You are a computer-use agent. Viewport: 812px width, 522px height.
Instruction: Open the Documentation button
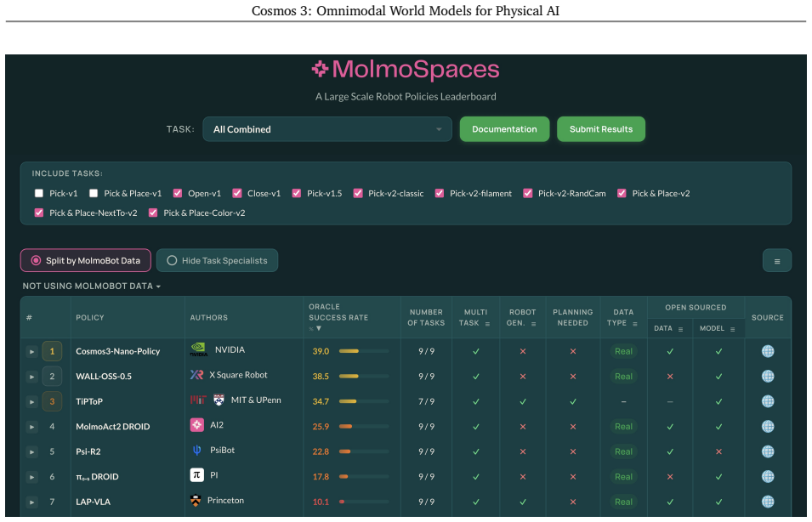[x=504, y=129]
